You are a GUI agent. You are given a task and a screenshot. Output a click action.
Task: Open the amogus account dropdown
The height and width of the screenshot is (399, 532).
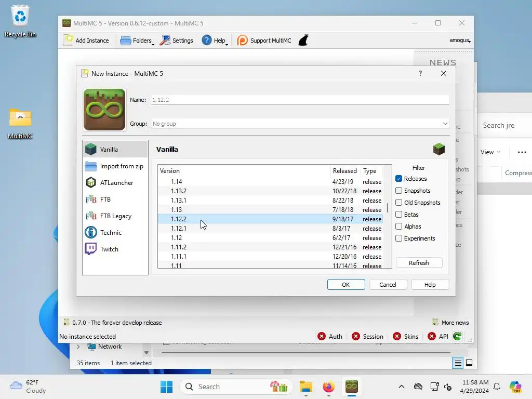click(460, 41)
